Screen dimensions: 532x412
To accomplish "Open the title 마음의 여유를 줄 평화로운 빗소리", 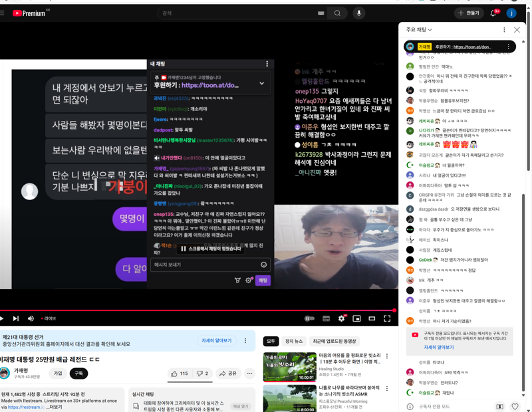I will pos(350,358).
